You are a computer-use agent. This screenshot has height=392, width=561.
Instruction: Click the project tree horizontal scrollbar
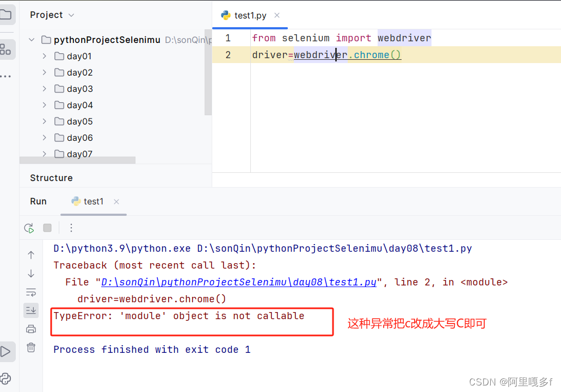pos(78,160)
